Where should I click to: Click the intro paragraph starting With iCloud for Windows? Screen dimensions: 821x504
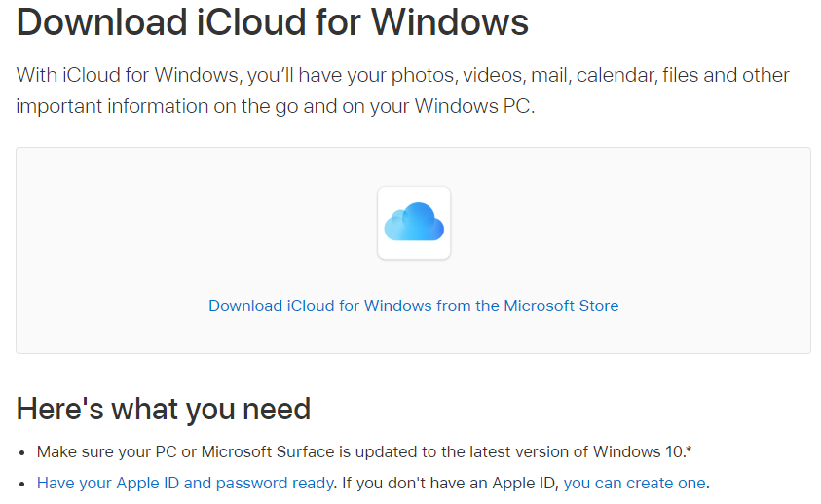402,90
